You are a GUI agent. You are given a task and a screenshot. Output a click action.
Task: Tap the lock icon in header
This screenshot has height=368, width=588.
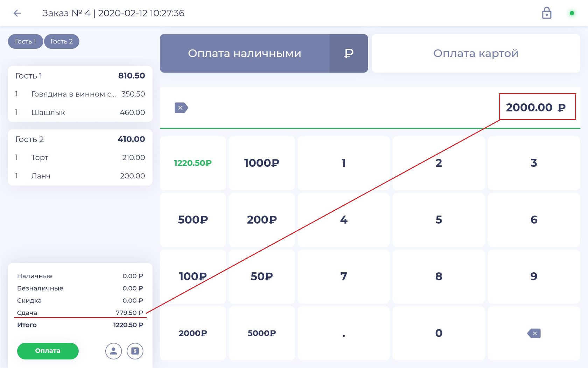click(546, 13)
